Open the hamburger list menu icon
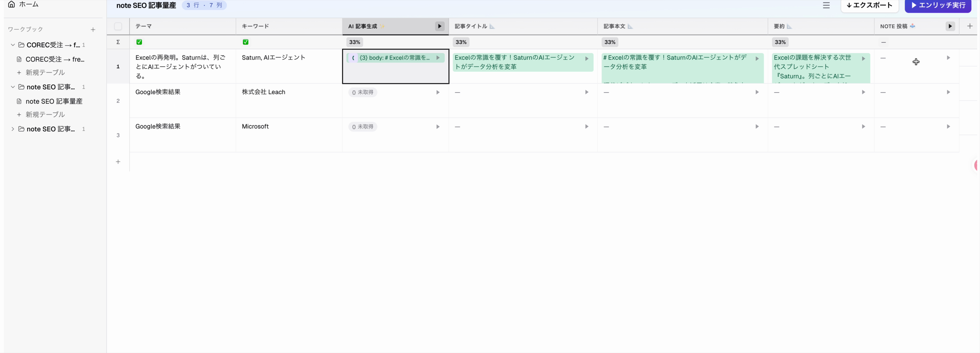This screenshot has height=353, width=980. pyautogui.click(x=826, y=5)
